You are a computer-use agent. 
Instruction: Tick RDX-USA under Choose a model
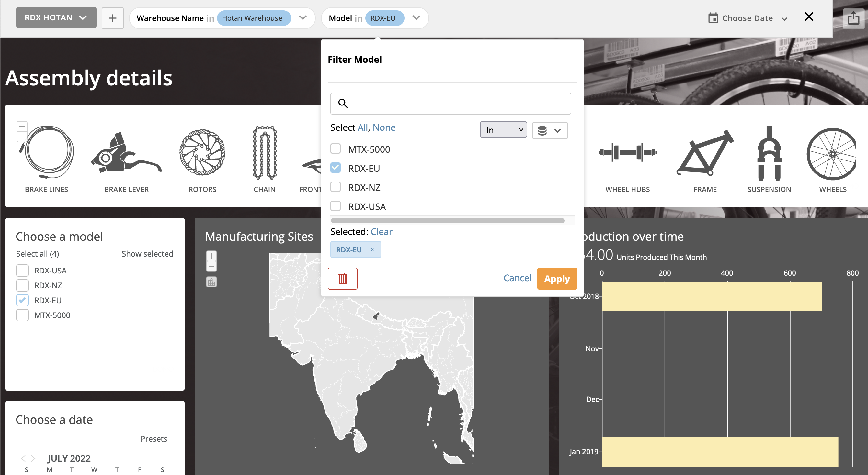22,270
